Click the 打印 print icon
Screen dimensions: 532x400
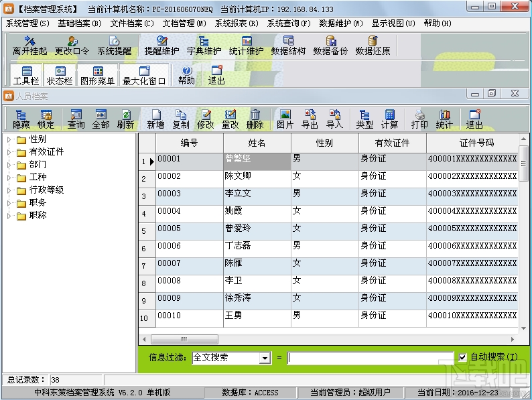click(x=419, y=119)
